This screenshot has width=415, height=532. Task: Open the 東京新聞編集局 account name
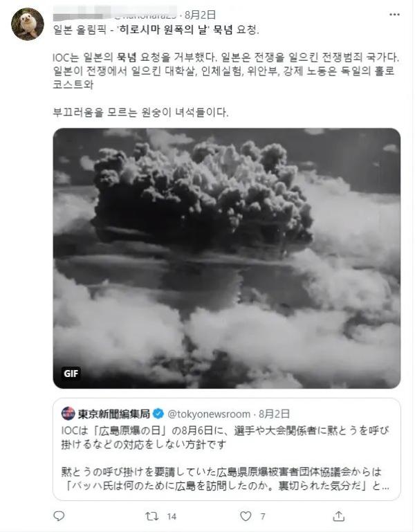point(114,414)
